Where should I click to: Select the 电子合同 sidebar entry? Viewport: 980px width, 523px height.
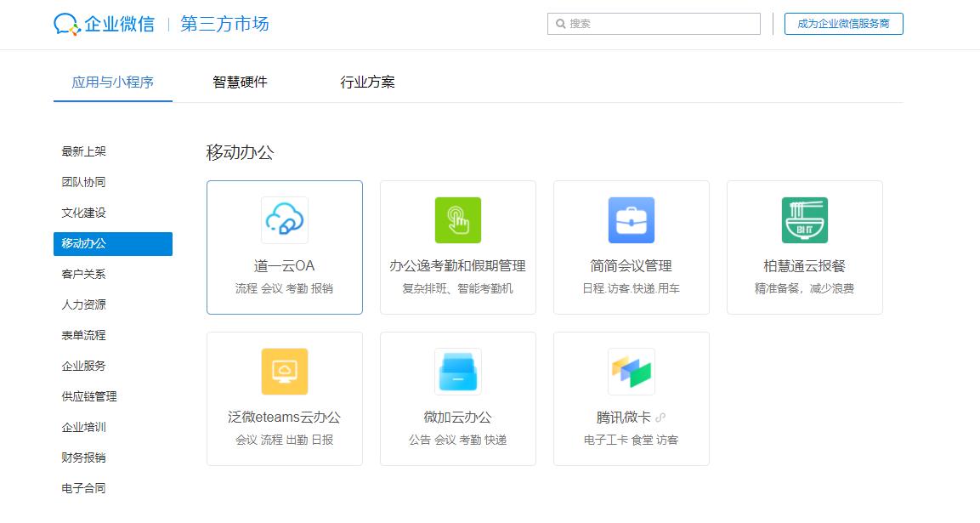82,488
